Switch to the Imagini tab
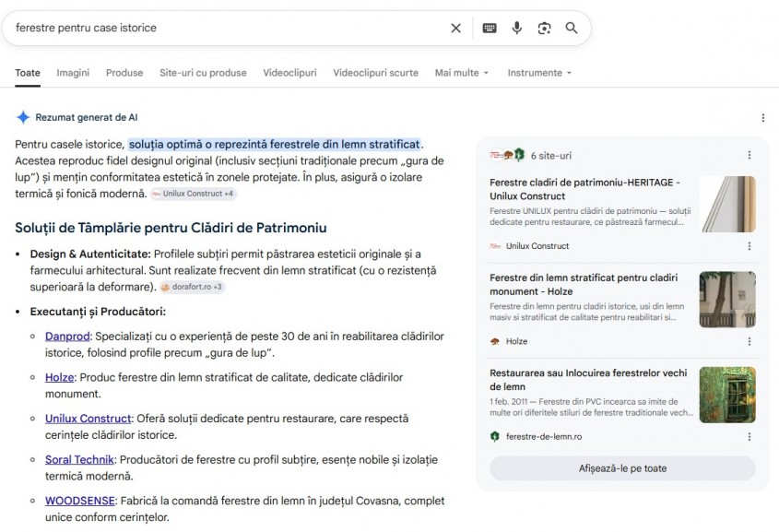 point(73,73)
